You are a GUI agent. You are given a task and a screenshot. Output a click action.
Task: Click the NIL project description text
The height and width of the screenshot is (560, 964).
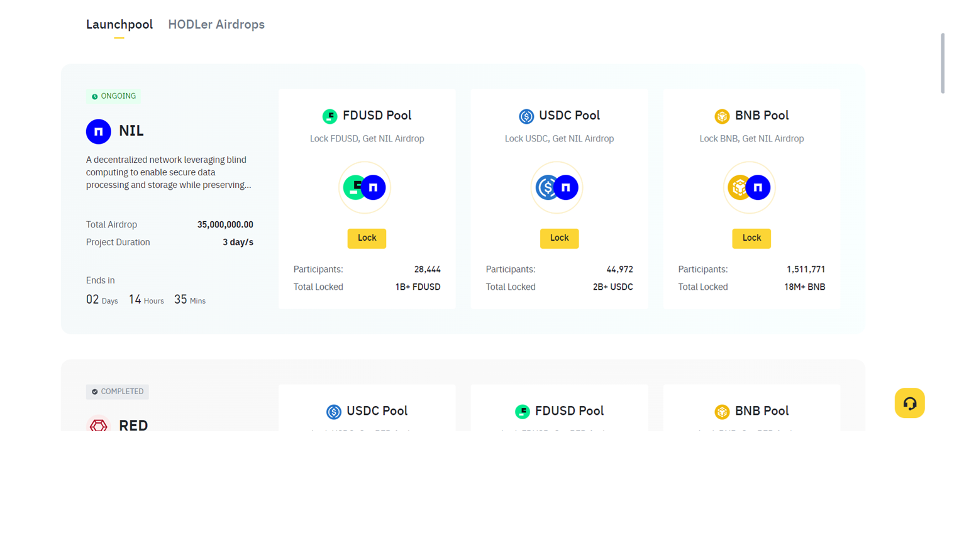(169, 172)
